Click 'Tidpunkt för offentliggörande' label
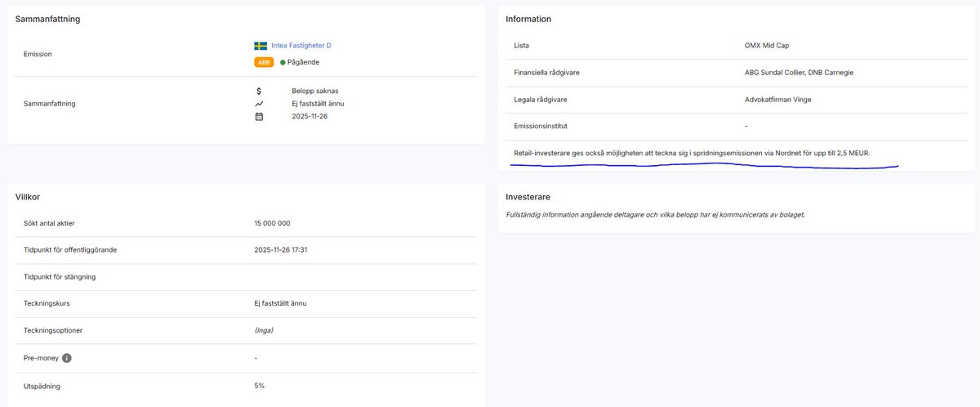 click(71, 250)
